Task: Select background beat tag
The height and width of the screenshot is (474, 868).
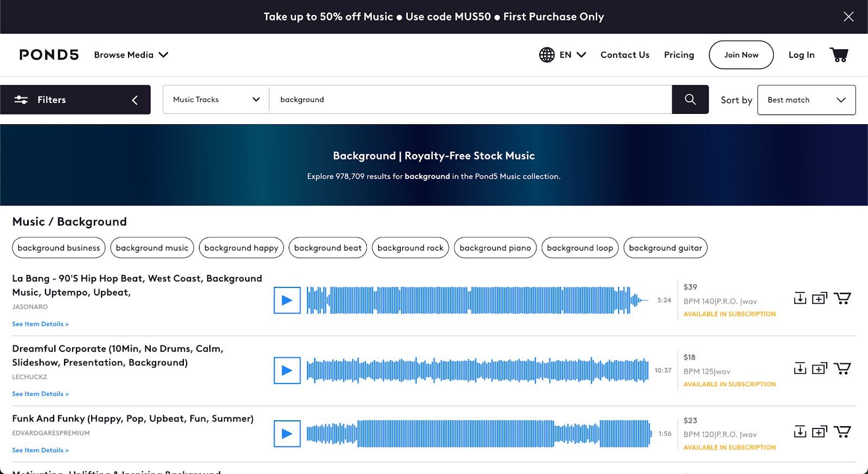Action: tap(328, 248)
